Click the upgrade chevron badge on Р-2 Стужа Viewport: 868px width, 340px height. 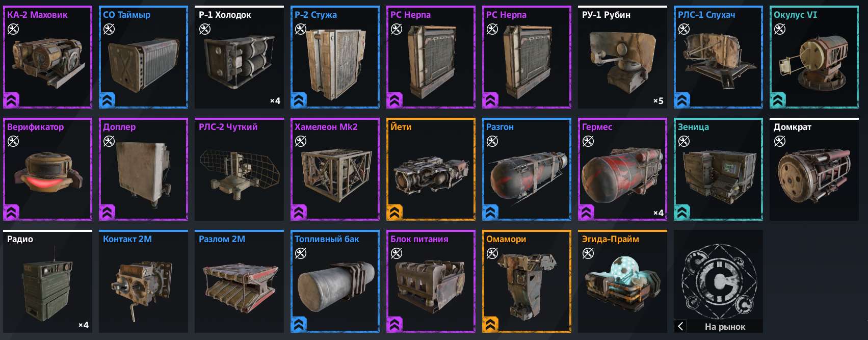click(299, 100)
